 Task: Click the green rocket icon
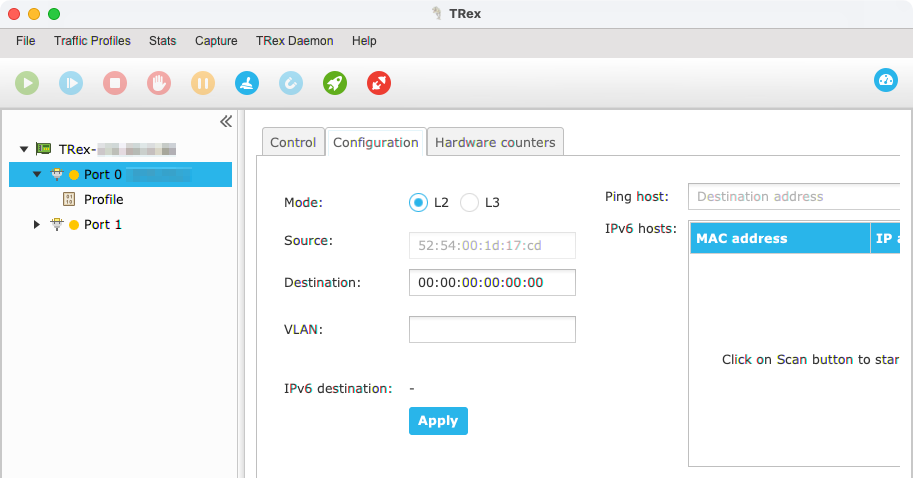coord(335,83)
